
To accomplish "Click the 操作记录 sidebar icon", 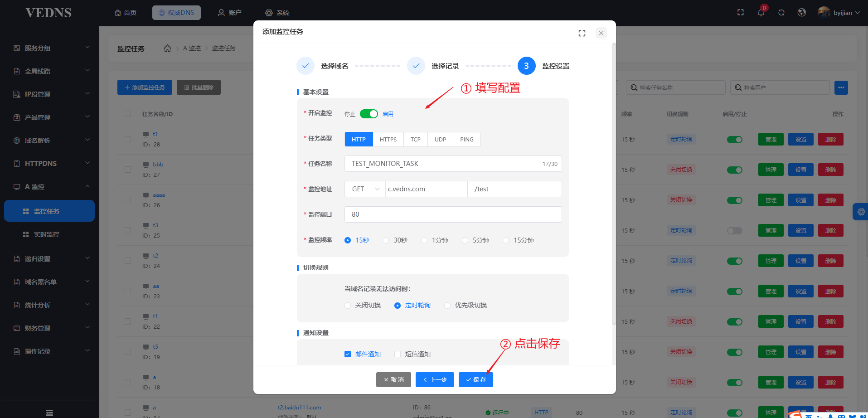I will click(x=17, y=351).
